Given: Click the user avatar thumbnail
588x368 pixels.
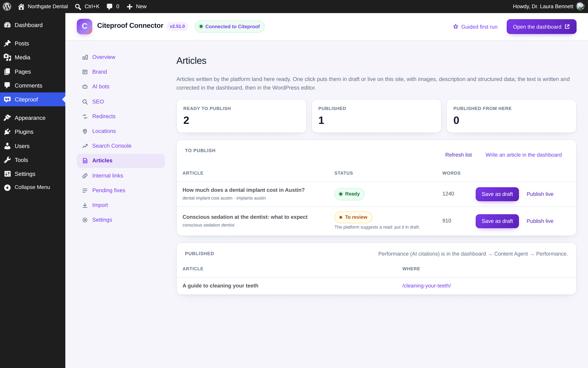Looking at the screenshot, I should coord(580,6).
